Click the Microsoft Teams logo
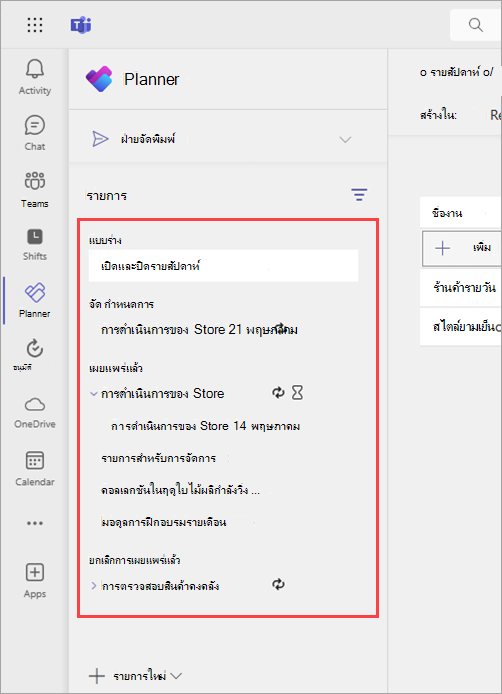502x694 pixels. (x=81, y=25)
